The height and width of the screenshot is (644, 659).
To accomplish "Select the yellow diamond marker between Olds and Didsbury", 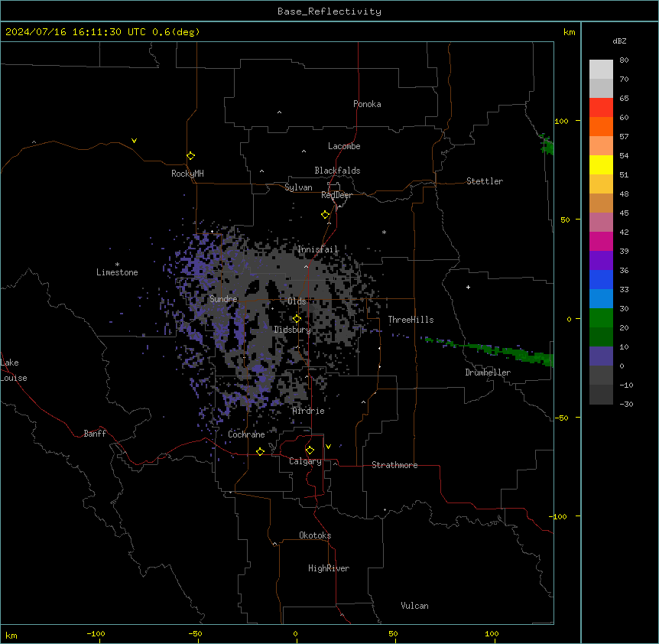I will (x=297, y=319).
